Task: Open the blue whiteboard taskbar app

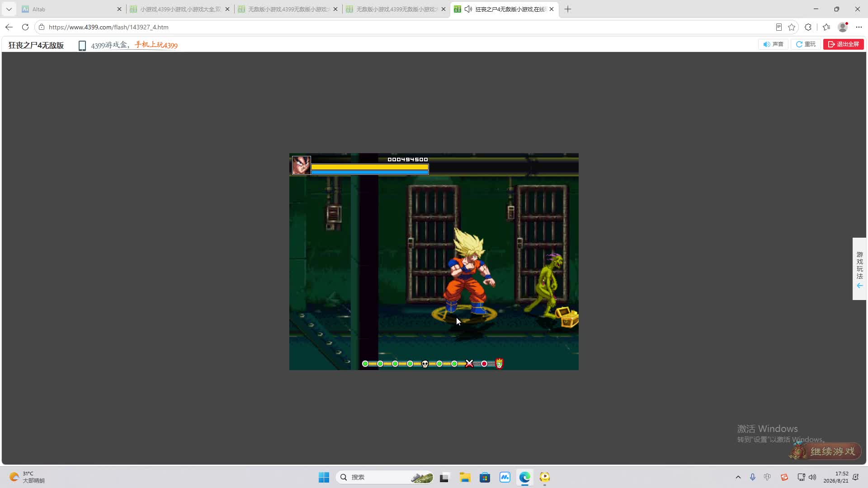Action: tap(505, 477)
